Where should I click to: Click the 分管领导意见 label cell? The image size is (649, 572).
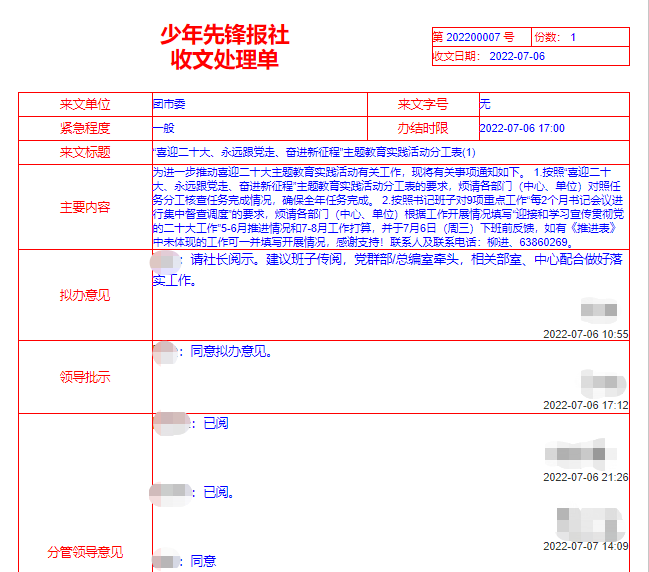pos(85,552)
